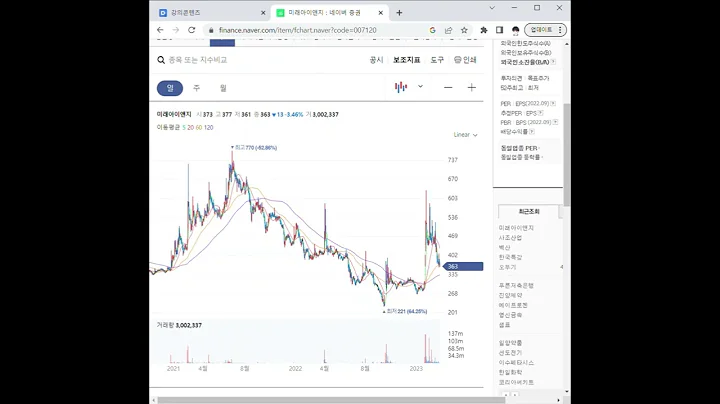Switch to the 강의콘텐츠 tab
This screenshot has height=404, width=720.
point(210,13)
